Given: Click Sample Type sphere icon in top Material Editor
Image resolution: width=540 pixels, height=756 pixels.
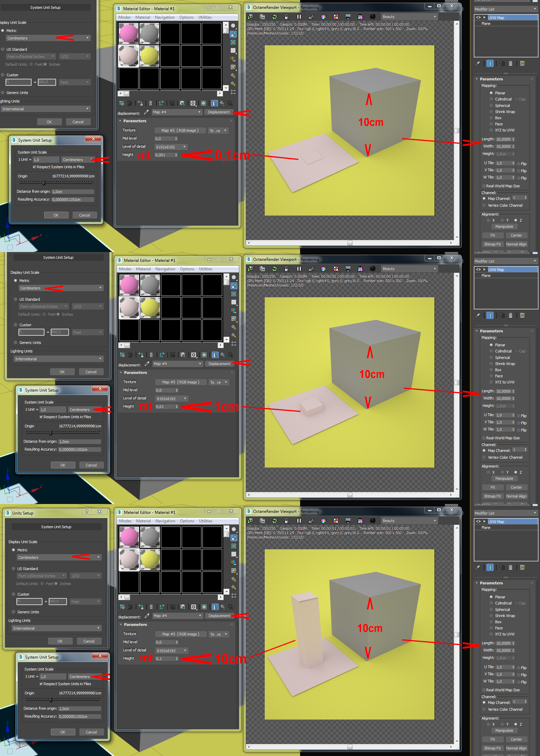Looking at the screenshot, I should click(x=233, y=26).
